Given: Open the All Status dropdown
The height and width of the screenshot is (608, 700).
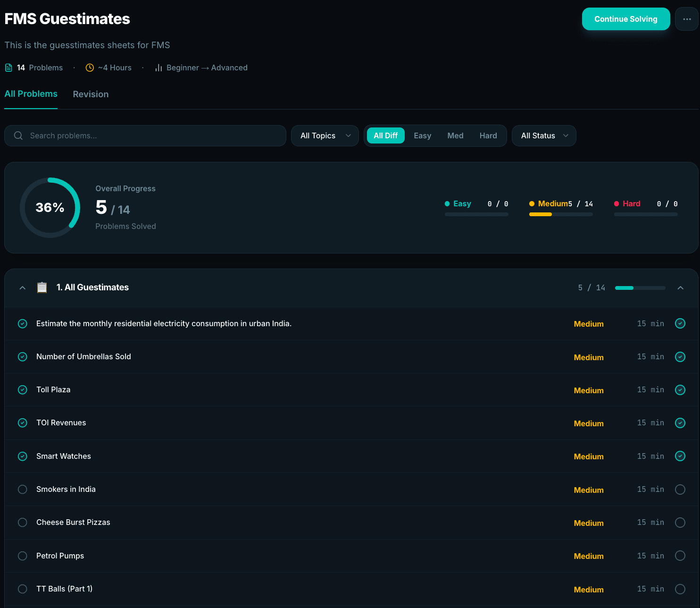Looking at the screenshot, I should 544,136.
